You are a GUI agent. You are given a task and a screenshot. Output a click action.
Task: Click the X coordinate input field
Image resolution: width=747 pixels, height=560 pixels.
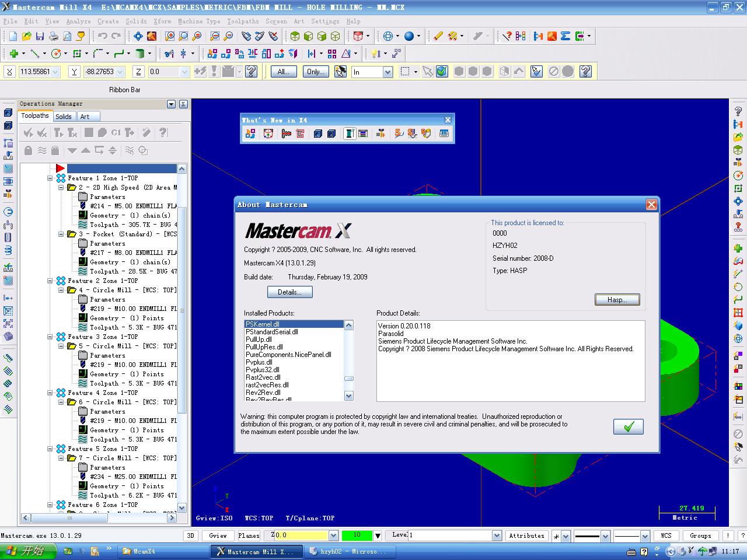pyautogui.click(x=39, y=72)
